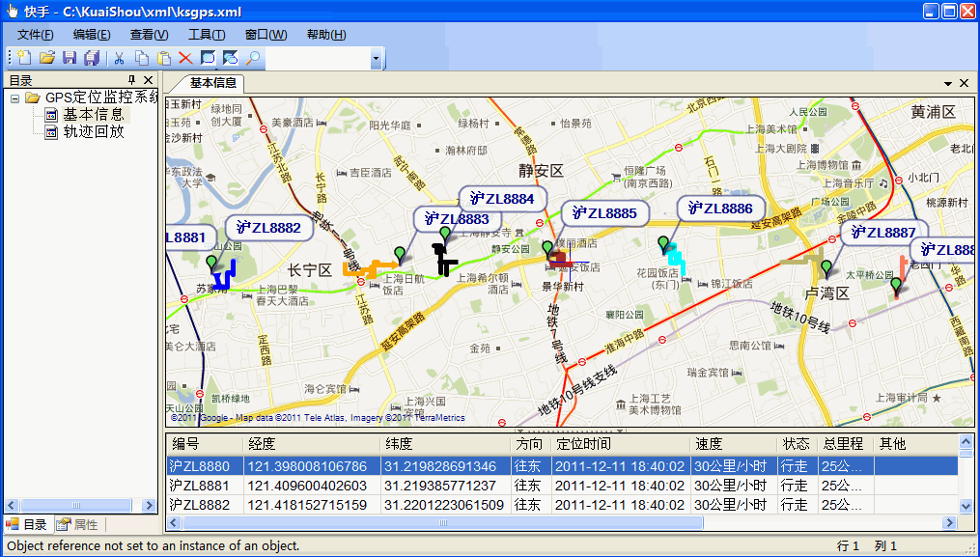980x557 pixels.
Task: Click the 沪ZL8884 vehicle label on map
Action: point(502,199)
